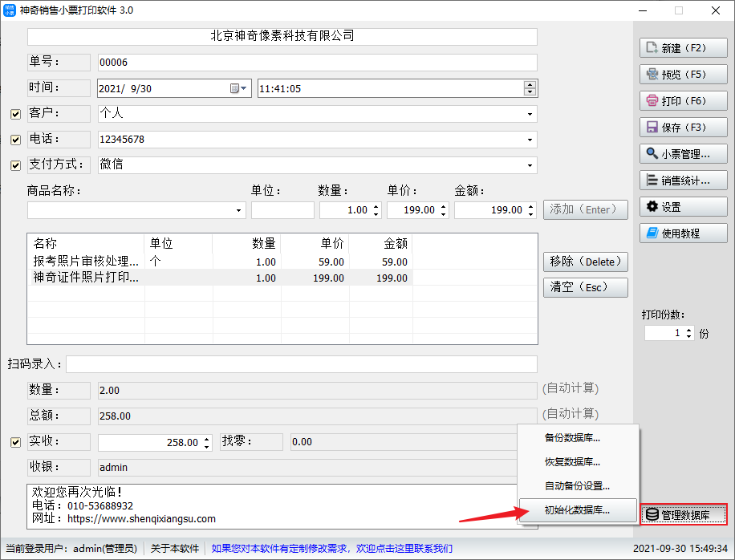This screenshot has width=735, height=560.
Task: Select 备份数据库 menu item
Action: click(578, 438)
